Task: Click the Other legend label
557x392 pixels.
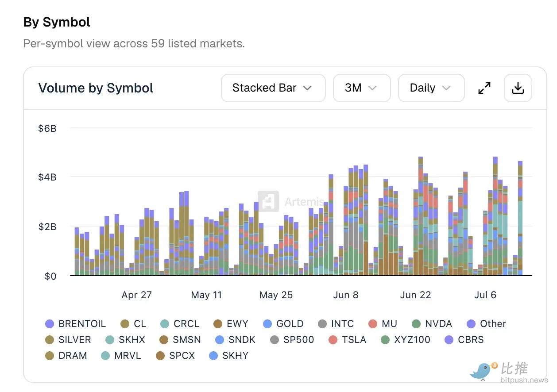Action: [x=493, y=324]
